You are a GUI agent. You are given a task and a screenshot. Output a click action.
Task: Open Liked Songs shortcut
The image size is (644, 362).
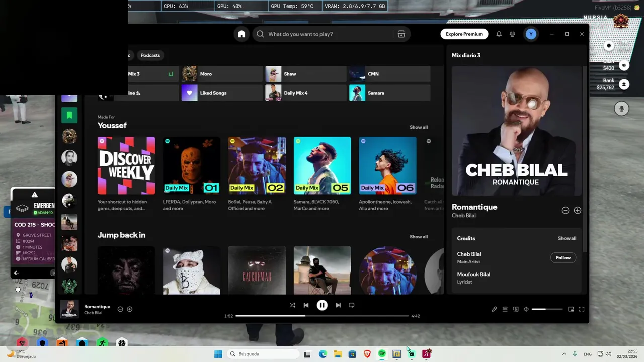pos(222,93)
